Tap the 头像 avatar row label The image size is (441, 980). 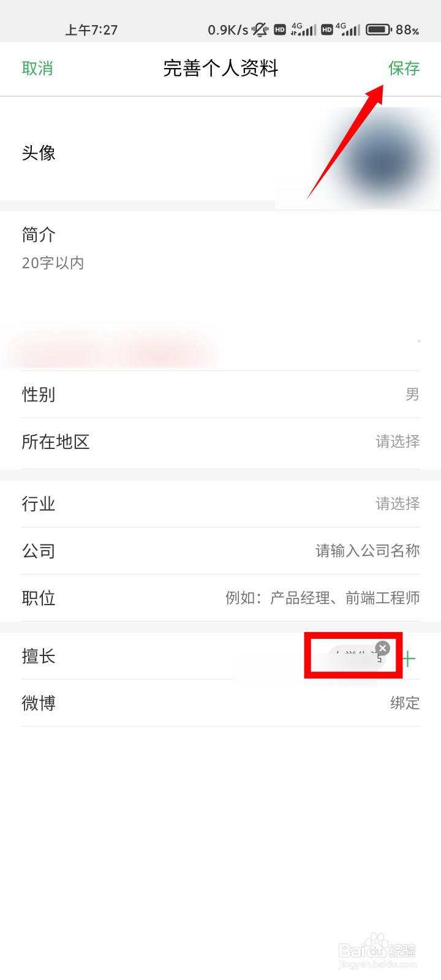pyautogui.click(x=39, y=153)
